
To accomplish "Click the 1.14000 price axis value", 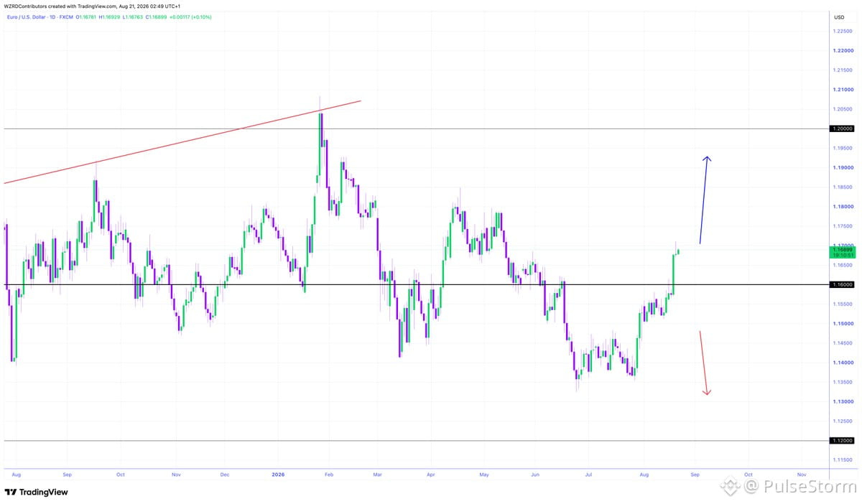I will pos(843,363).
